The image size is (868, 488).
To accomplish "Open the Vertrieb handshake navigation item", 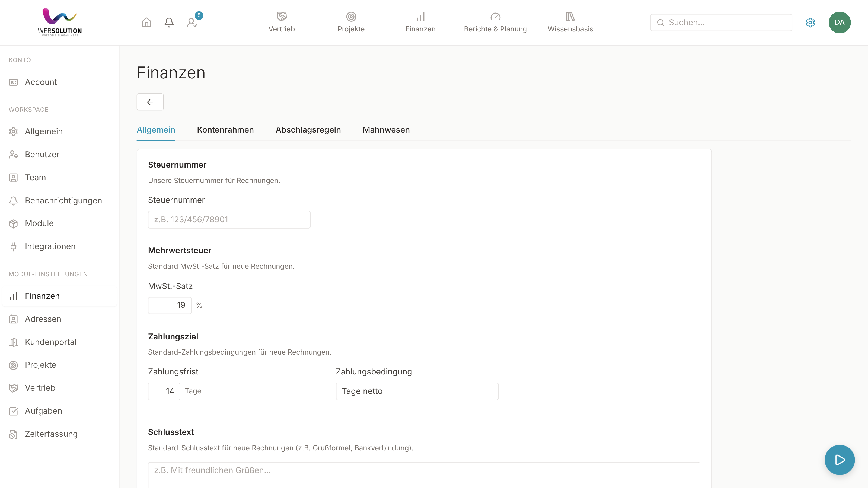I will [281, 22].
